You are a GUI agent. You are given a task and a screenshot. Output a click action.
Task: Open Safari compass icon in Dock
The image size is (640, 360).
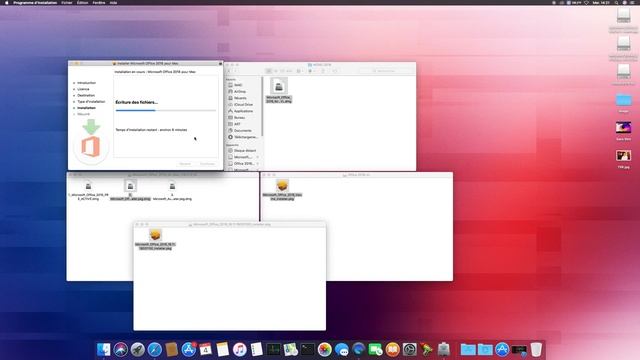(x=155, y=349)
